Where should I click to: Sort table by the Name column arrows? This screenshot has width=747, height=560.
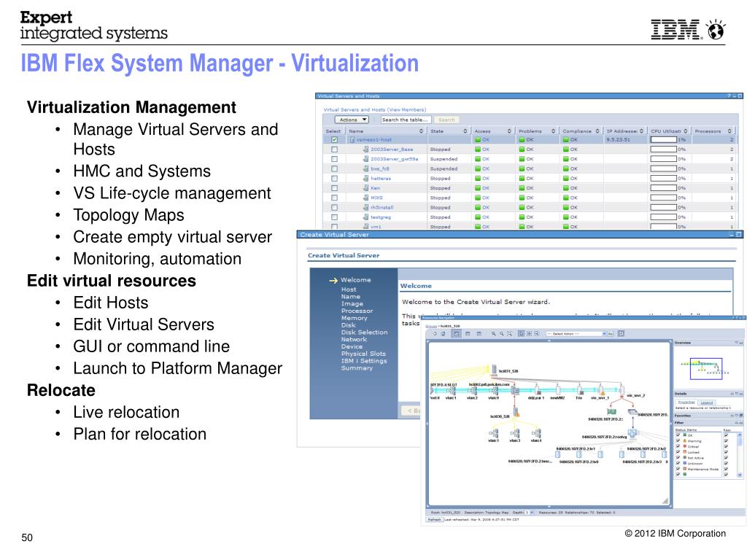click(421, 131)
